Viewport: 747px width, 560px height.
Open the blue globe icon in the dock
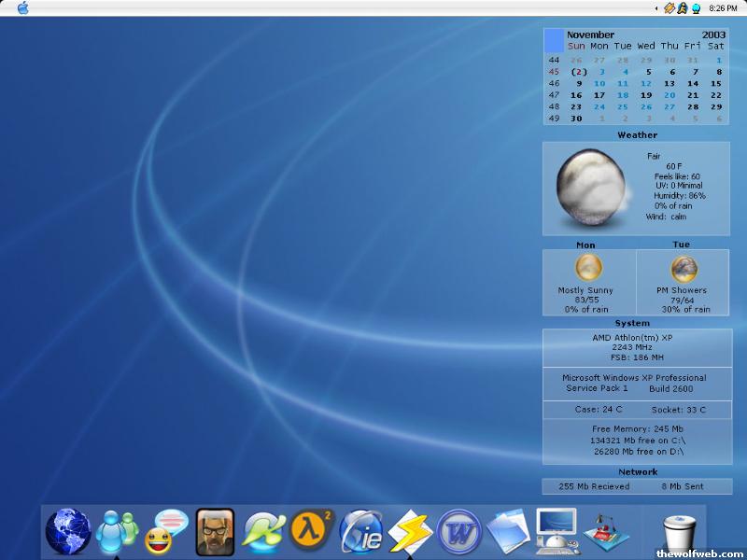pyautogui.click(x=68, y=532)
